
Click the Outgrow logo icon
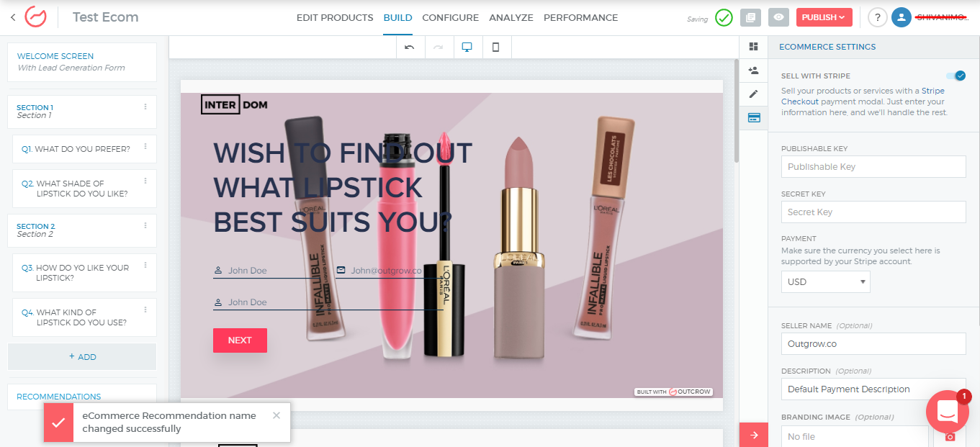pyautogui.click(x=35, y=17)
